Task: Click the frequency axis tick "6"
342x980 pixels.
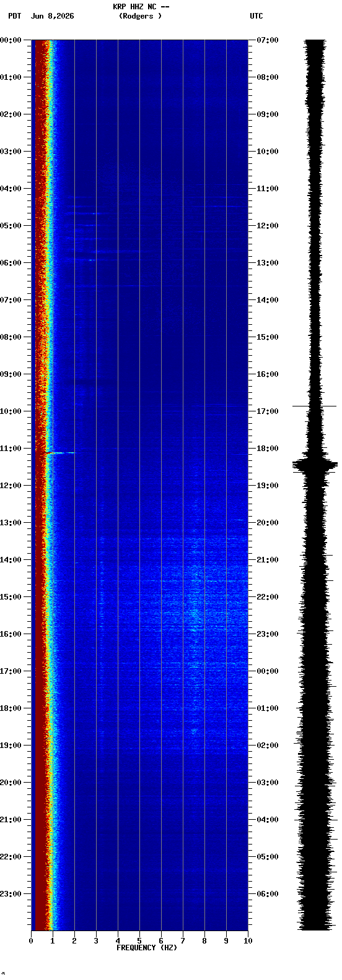Action: point(161,941)
